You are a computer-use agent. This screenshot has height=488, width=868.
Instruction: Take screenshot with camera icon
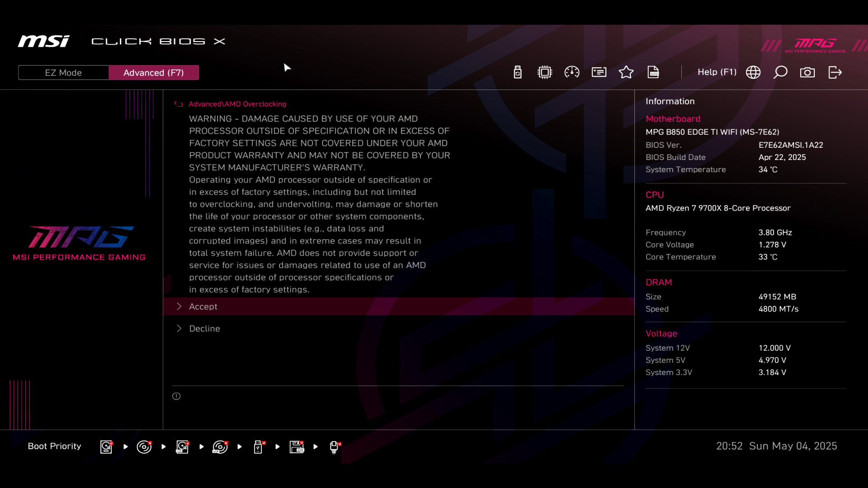tap(807, 72)
